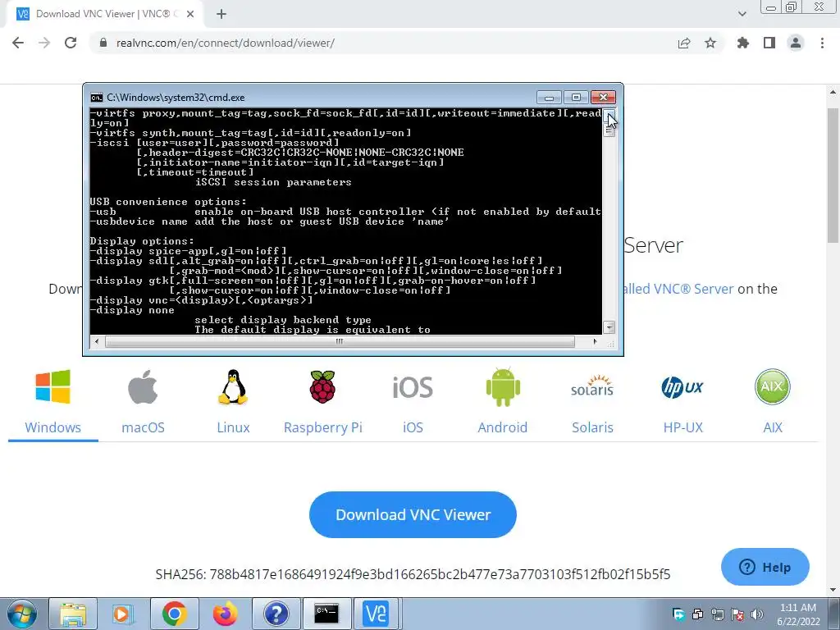Open the help question-mark taskbar icon
This screenshot has width=840, height=630.
[x=276, y=614]
